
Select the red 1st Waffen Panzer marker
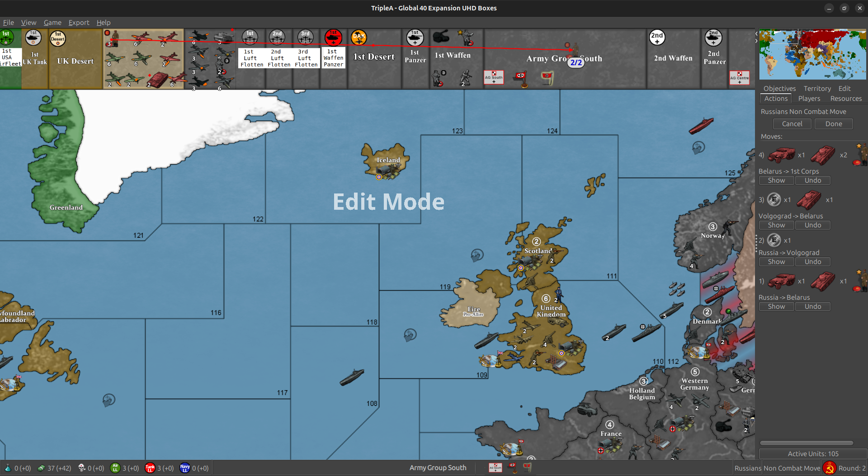(x=333, y=38)
